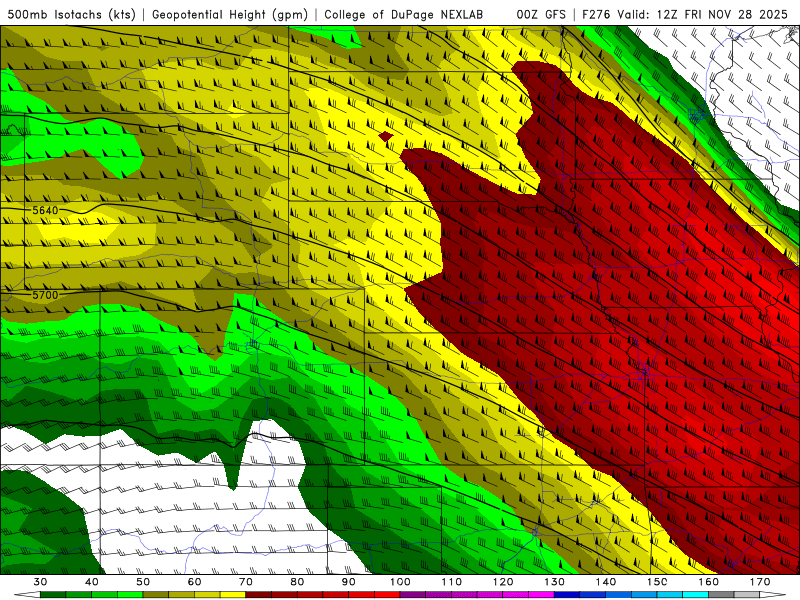Click the bright yellow swatch just before 70
Image resolution: width=800 pixels, height=600 pixels.
tap(233, 595)
